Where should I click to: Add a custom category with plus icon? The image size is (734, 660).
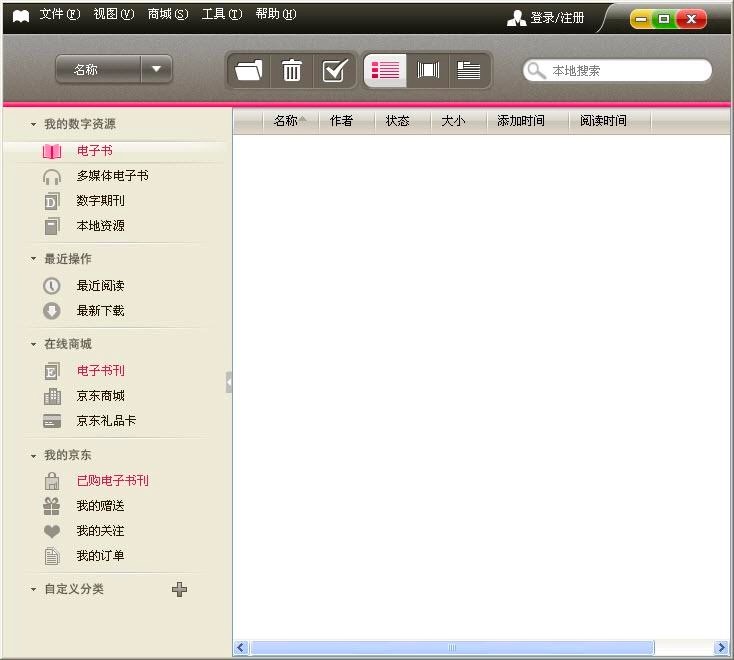(180, 589)
